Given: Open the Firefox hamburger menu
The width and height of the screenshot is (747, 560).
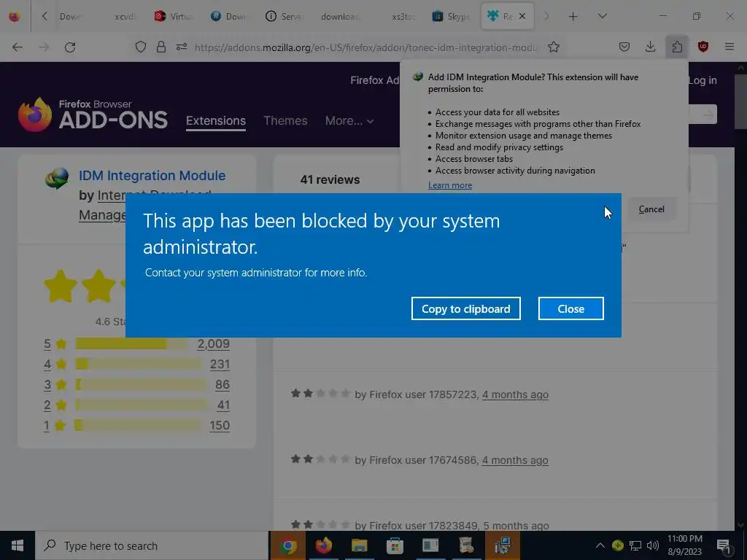Looking at the screenshot, I should tap(729, 47).
